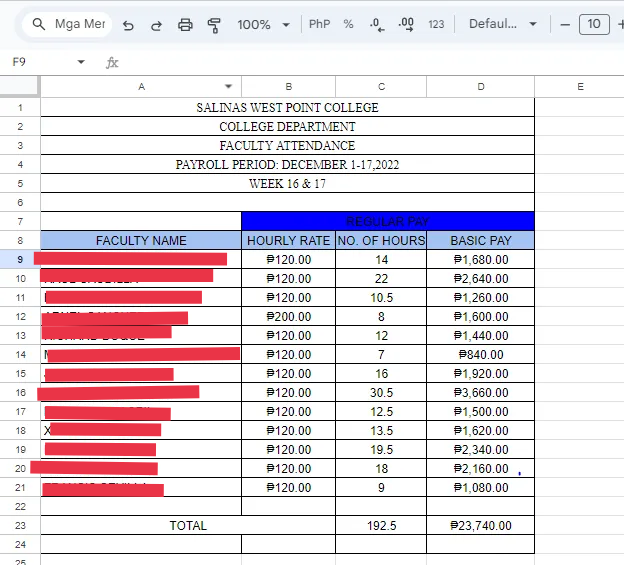Click the 13.5 hours cell
This screenshot has height=565, width=624.
[x=381, y=430]
